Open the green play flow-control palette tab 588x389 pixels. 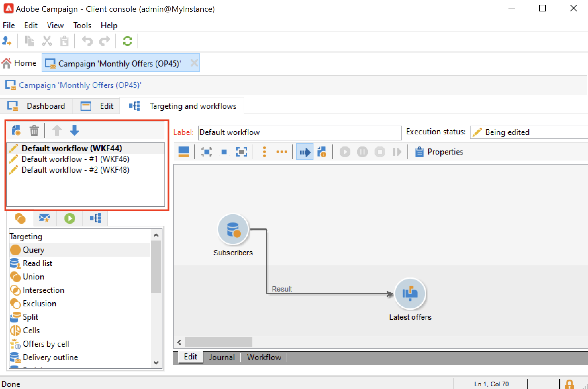pyautogui.click(x=70, y=218)
